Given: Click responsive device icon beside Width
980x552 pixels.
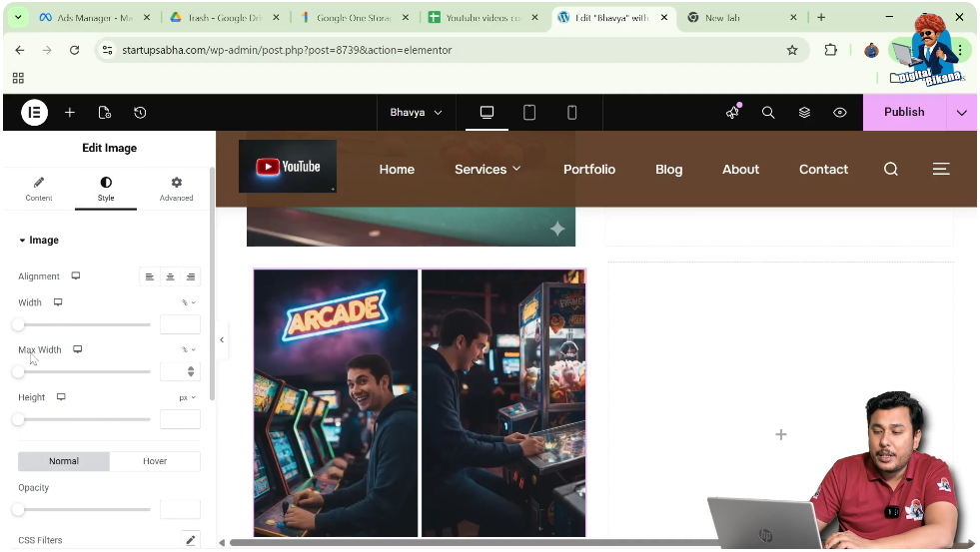Looking at the screenshot, I should coord(58,302).
